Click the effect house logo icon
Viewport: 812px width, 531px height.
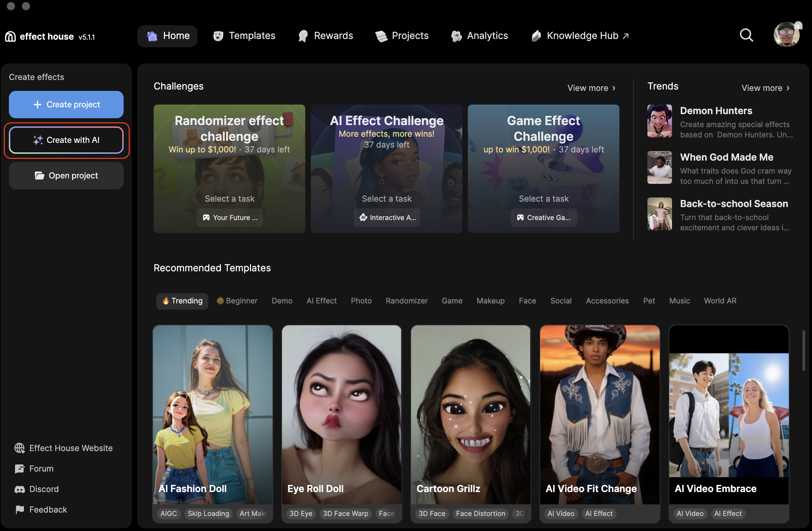pos(10,36)
